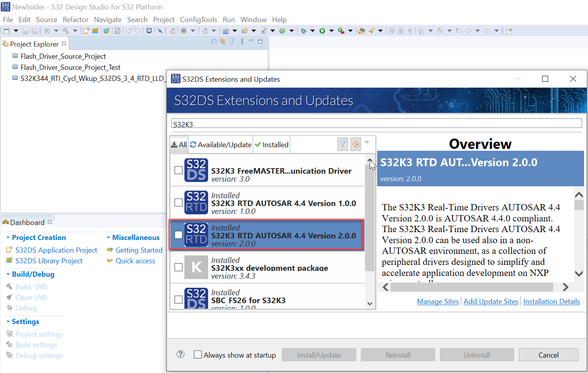This screenshot has height=373, width=588.
Task: Open the S32DS Application Project wizard
Action: pyautogui.click(x=56, y=250)
